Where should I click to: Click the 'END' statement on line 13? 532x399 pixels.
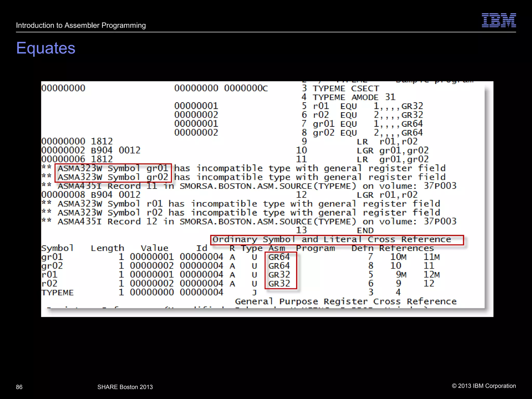pyautogui.click(x=365, y=230)
